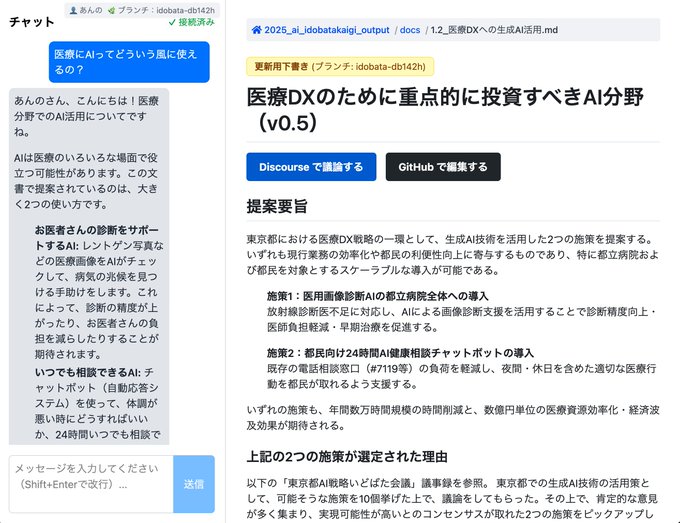The image size is (680, 523).
Task: Click the username あんの in chat header
Action: [91, 10]
